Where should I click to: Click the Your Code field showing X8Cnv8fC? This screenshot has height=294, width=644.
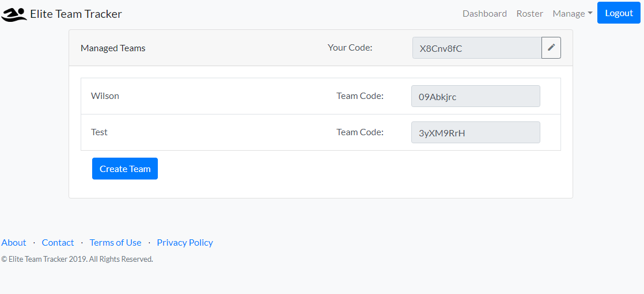(477, 48)
